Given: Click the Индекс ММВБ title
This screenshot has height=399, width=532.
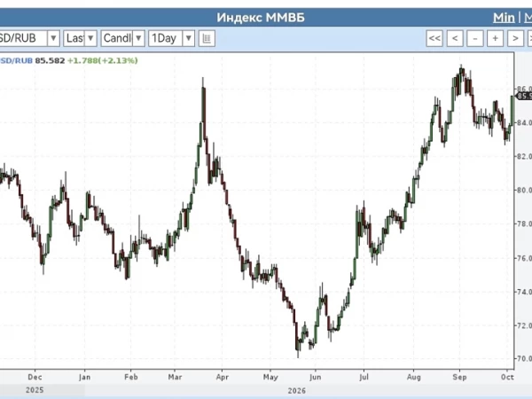Looking at the screenshot, I should [261, 18].
